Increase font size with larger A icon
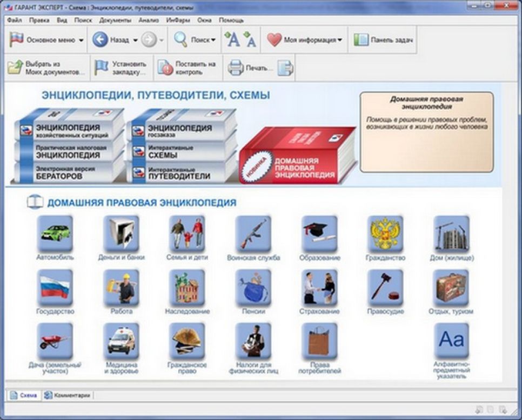 coord(232,39)
